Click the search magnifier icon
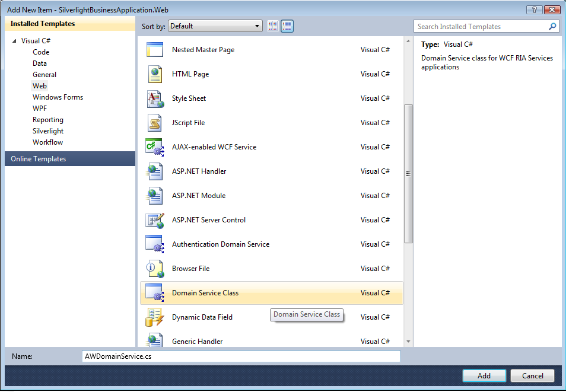The height and width of the screenshot is (392, 566). [552, 26]
